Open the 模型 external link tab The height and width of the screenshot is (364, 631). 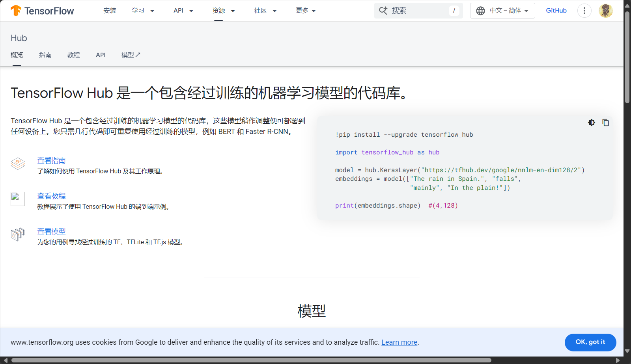point(131,55)
